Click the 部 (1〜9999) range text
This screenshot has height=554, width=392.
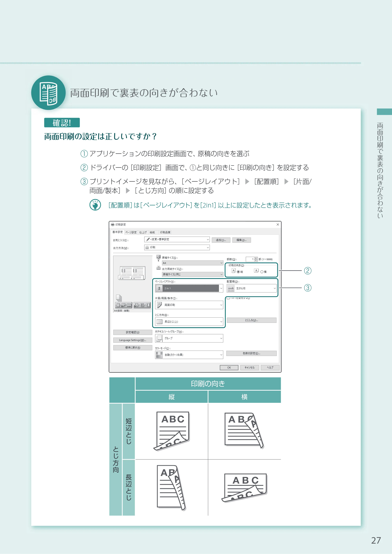click(x=266, y=259)
